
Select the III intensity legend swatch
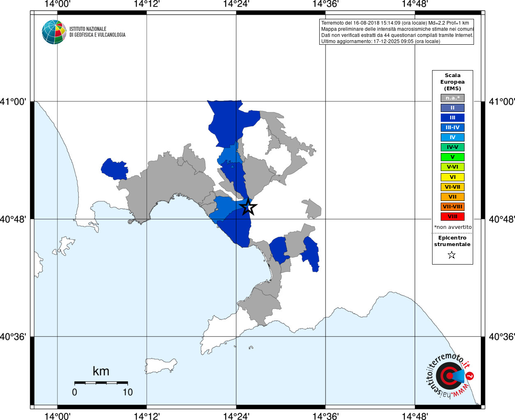pyautogui.click(x=453, y=118)
